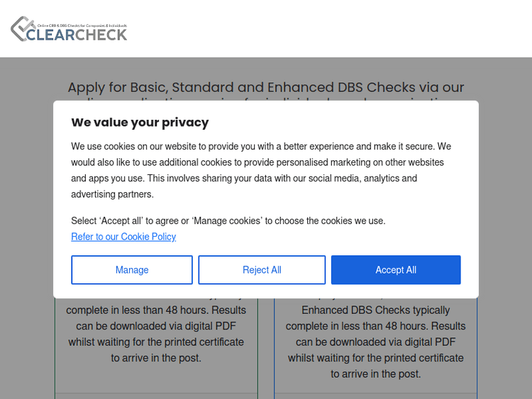The width and height of the screenshot is (532, 399).
Task: Click 'to arrive in the post.' in left card
Action: (156, 358)
